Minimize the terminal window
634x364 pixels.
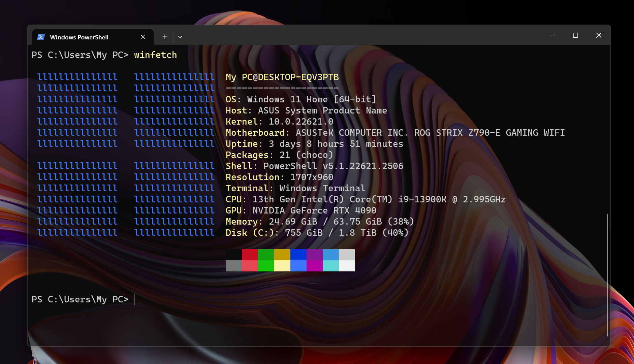click(552, 35)
